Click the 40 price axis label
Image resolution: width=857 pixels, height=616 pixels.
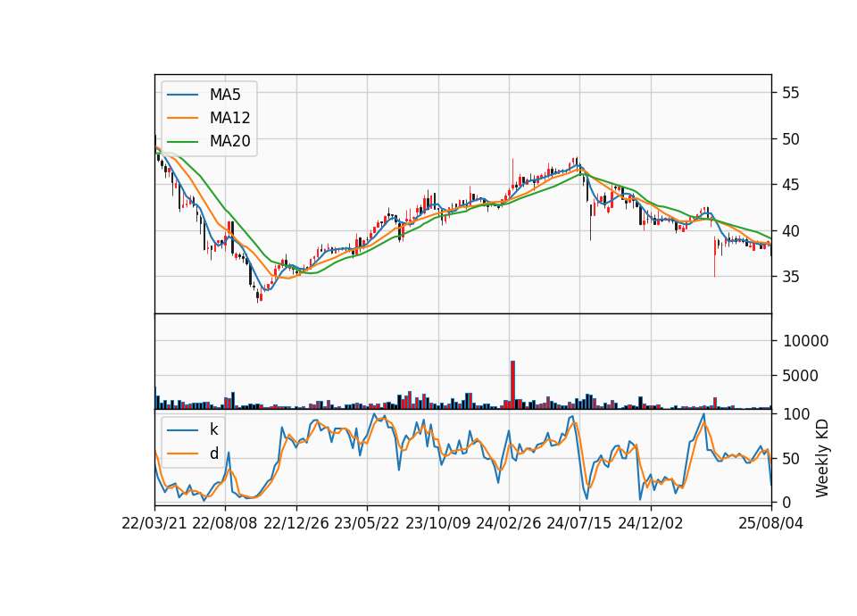[790, 230]
